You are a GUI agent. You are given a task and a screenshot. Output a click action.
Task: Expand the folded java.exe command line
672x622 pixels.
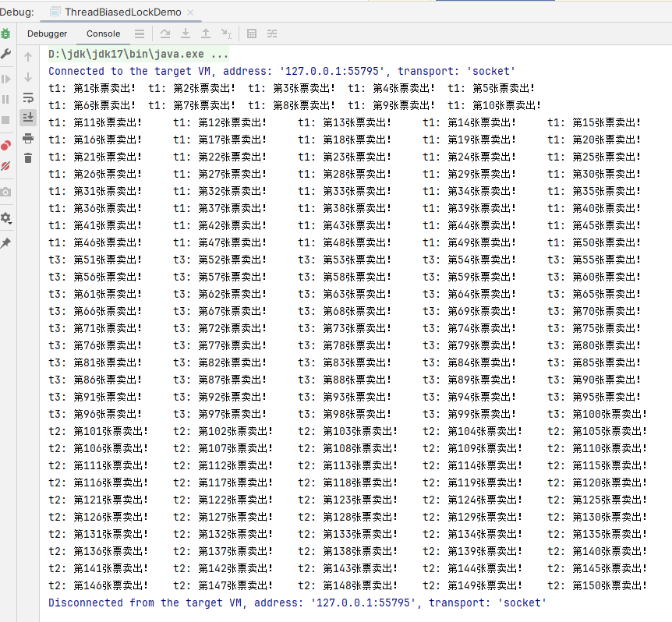pos(138,54)
